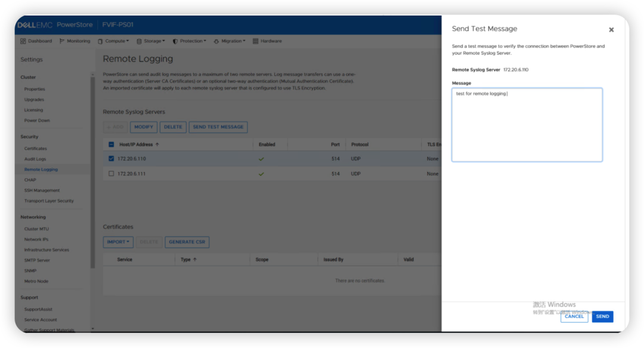The height and width of the screenshot is (348, 644).
Task: Expand the Compute dropdown menu
Action: (113, 41)
